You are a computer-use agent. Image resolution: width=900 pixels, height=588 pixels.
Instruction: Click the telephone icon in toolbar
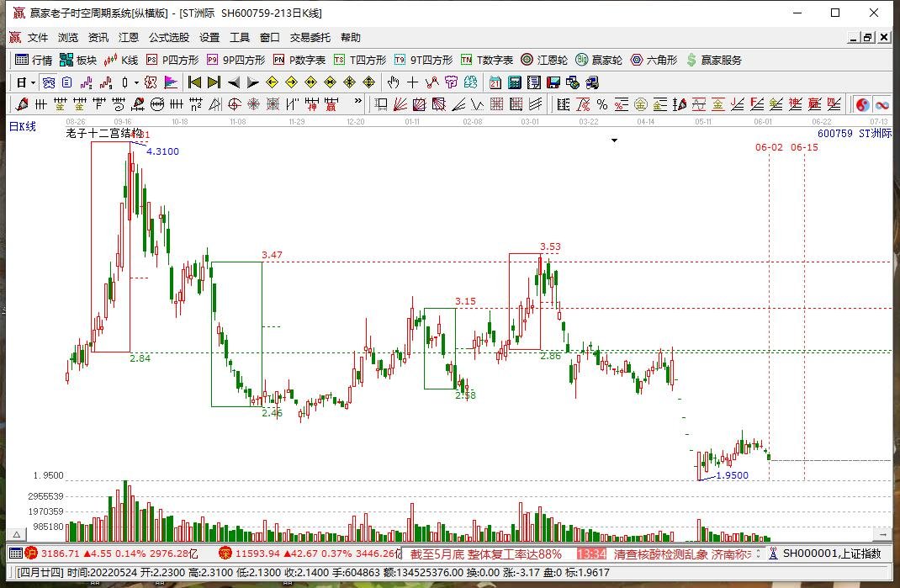click(x=49, y=82)
